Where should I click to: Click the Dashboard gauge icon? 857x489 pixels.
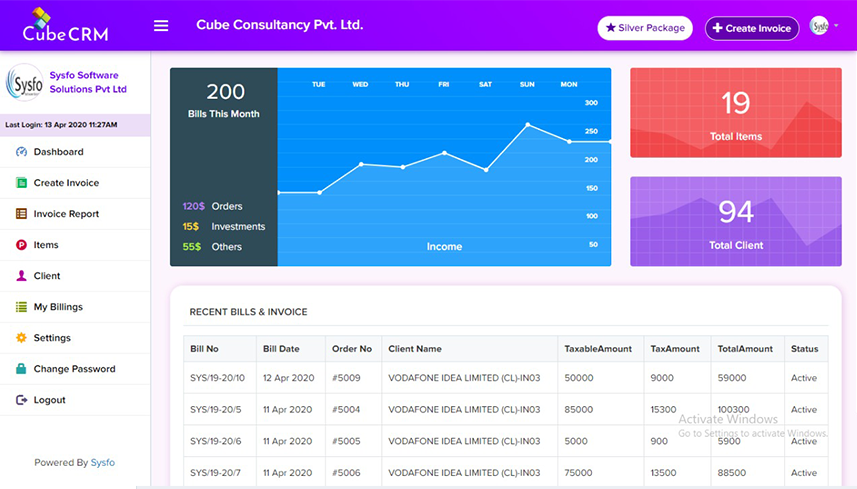pos(21,152)
